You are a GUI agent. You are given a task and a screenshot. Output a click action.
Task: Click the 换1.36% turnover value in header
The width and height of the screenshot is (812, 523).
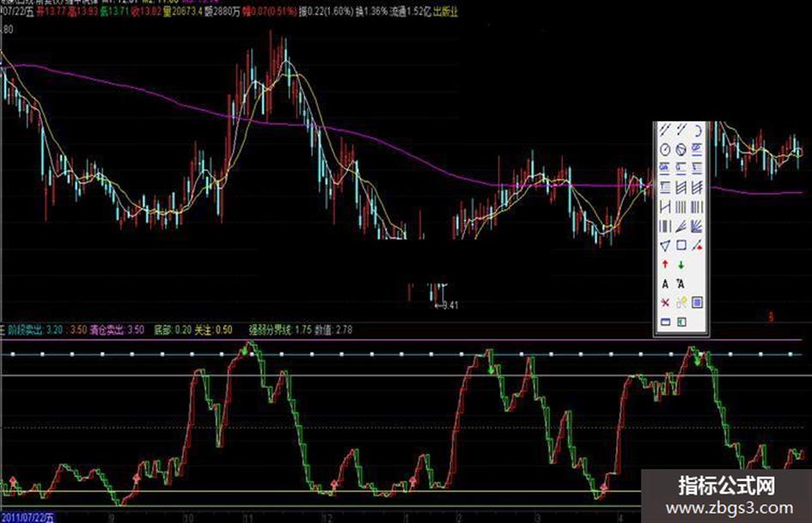click(x=372, y=11)
